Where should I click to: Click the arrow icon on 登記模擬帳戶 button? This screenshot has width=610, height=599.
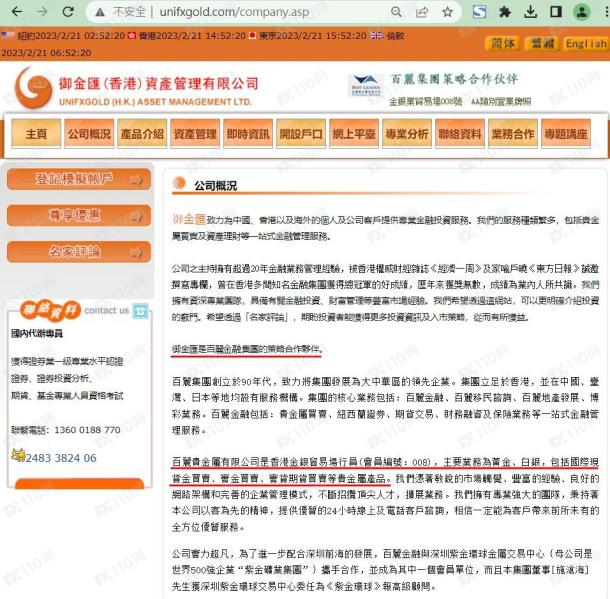pos(137,180)
